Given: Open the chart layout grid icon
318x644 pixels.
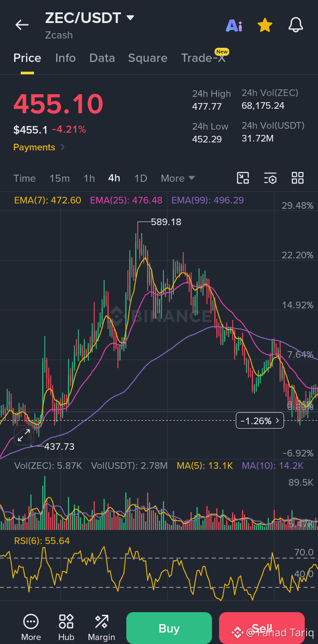Looking at the screenshot, I should pyautogui.click(x=298, y=178).
